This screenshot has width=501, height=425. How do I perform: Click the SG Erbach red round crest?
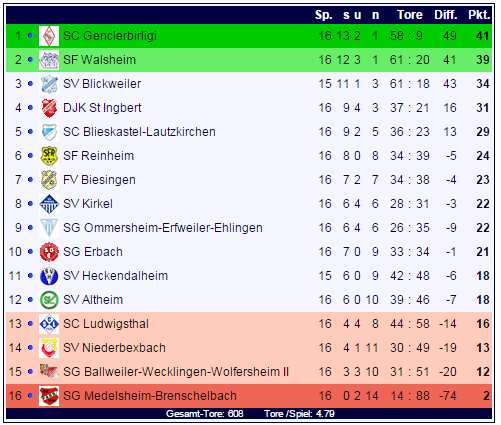point(49,252)
